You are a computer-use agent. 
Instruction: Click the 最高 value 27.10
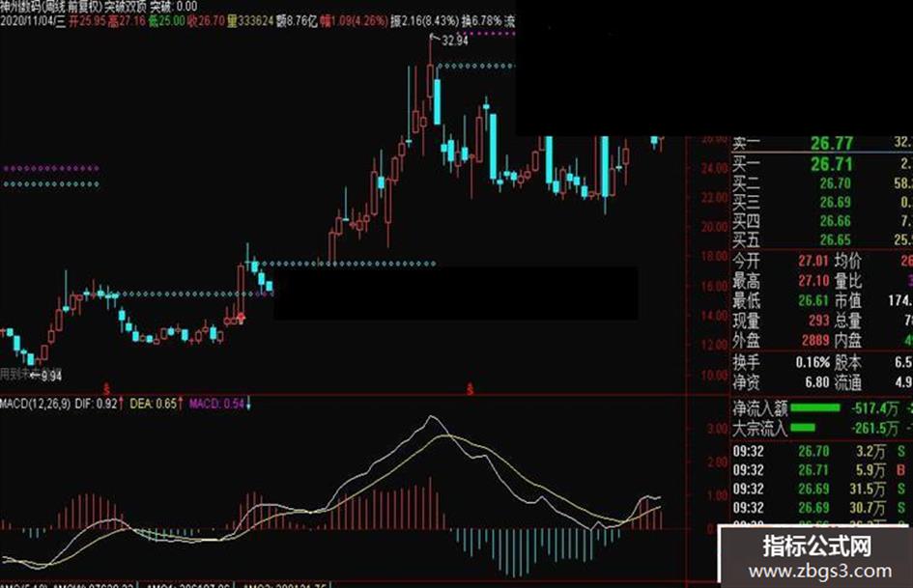pyautogui.click(x=813, y=281)
